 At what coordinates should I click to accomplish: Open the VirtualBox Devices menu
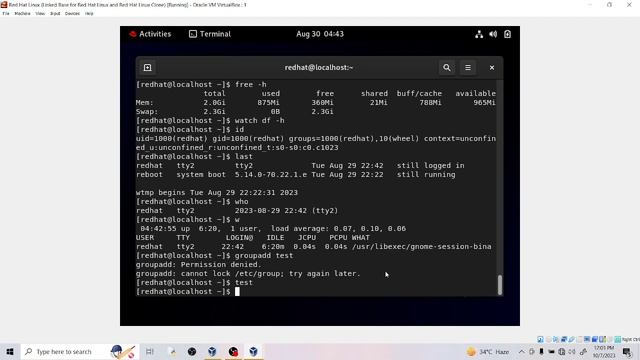72,13
